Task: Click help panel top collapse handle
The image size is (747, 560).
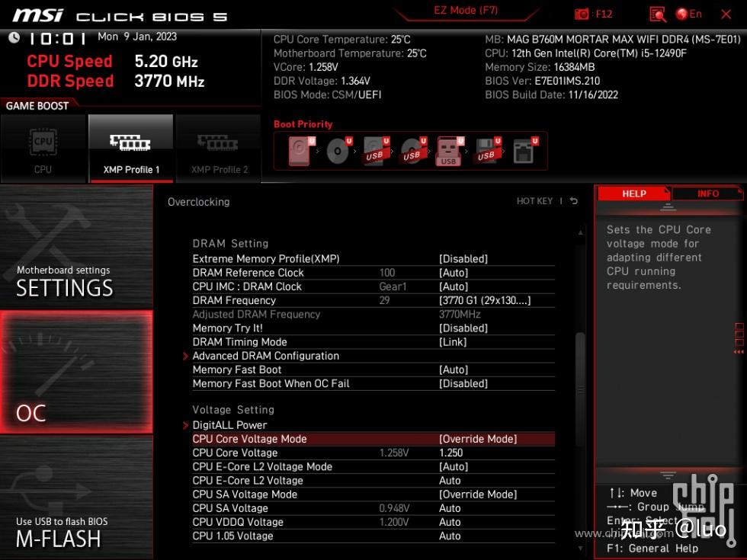Action: (x=668, y=207)
